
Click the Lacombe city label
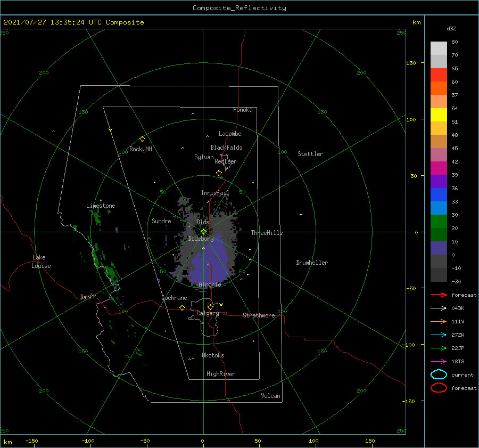point(230,134)
